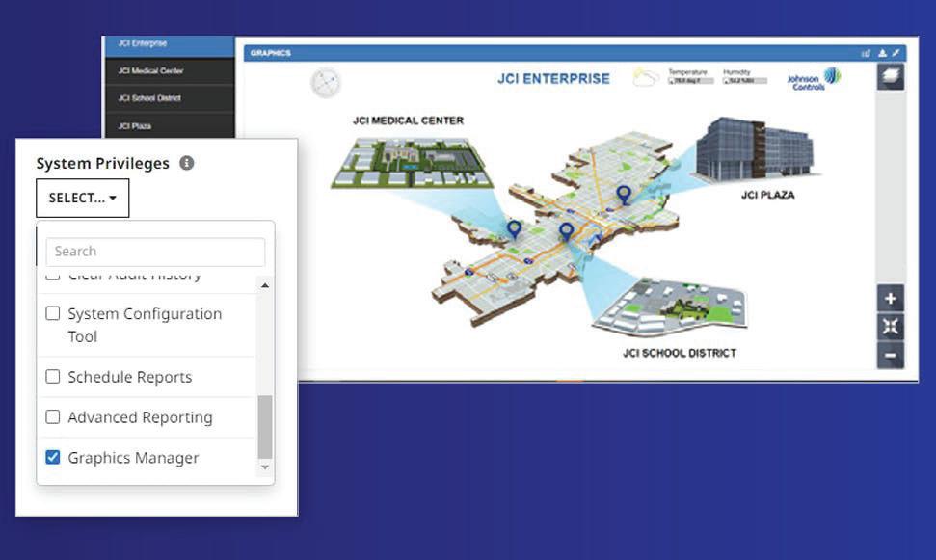Viewport: 936px width, 560px height.
Task: Select JCI Plaza in the sidebar
Action: (170, 126)
